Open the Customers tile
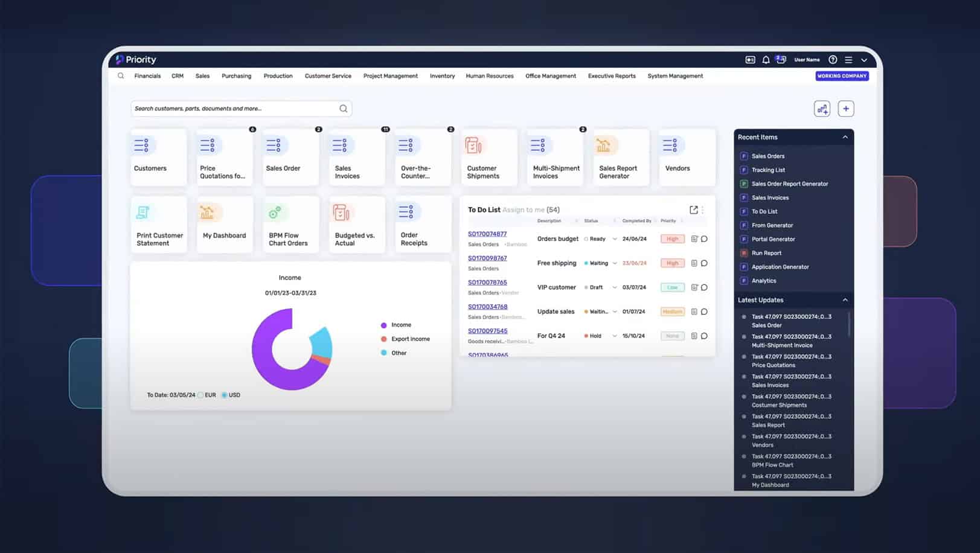This screenshot has width=980, height=553. click(x=158, y=157)
